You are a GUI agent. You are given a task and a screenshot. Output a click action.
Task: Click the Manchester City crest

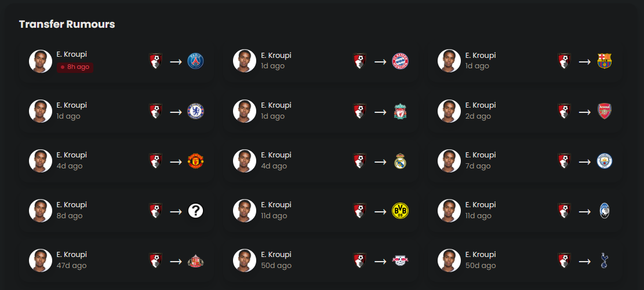tap(604, 161)
